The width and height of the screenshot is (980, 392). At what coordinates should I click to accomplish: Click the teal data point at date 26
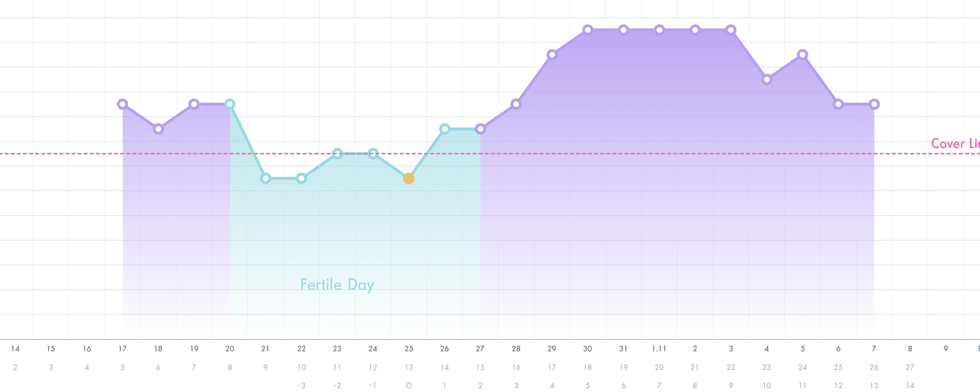[x=444, y=129]
